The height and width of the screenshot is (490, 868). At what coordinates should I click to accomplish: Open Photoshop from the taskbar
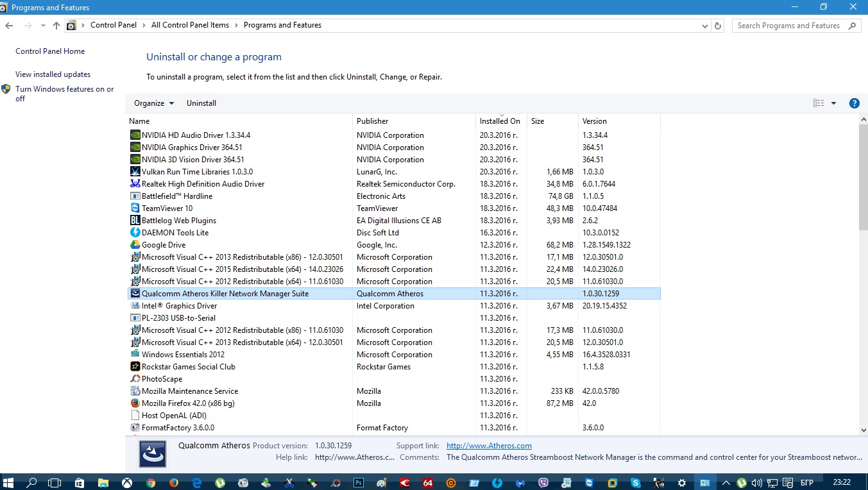pos(359,482)
